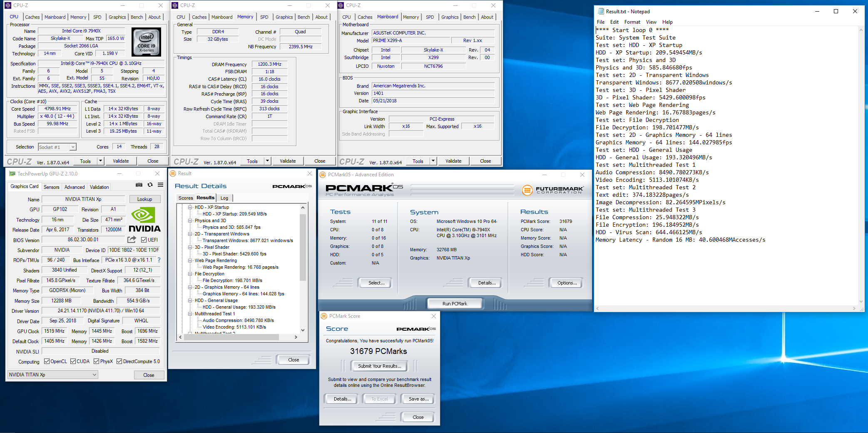Click the PCMark05 Advanced Edition title icon
This screenshot has height=433, width=868.
pyautogui.click(x=323, y=175)
